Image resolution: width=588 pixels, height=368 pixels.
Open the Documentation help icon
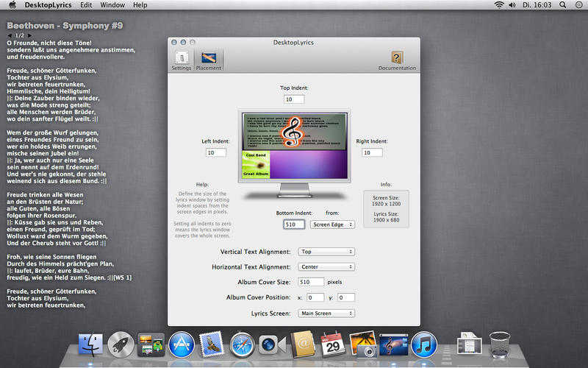397,60
